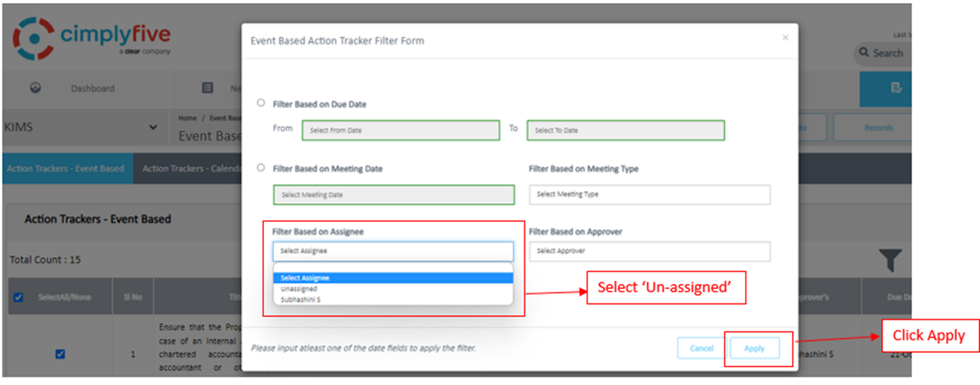
Task: Click the Search box in header
Action: (883, 53)
